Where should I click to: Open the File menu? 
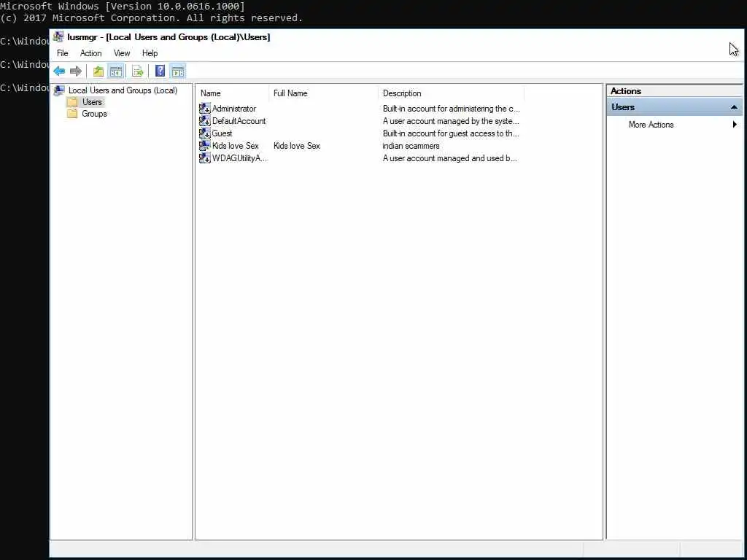click(x=63, y=53)
